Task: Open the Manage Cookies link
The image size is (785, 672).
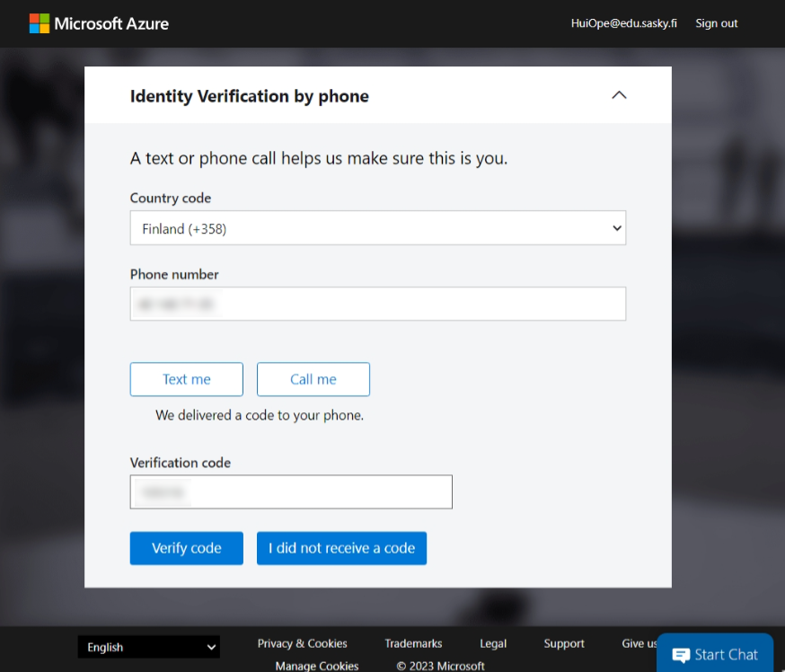Action: pos(317,666)
